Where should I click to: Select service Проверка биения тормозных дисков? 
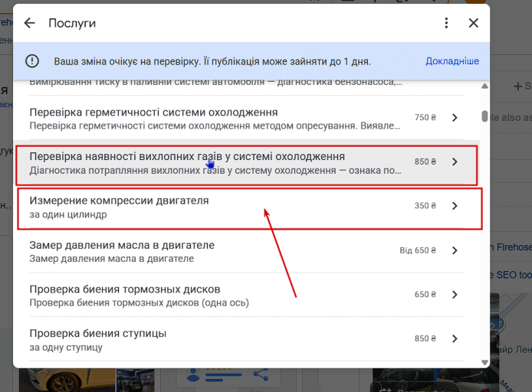pyautogui.click(x=246, y=295)
